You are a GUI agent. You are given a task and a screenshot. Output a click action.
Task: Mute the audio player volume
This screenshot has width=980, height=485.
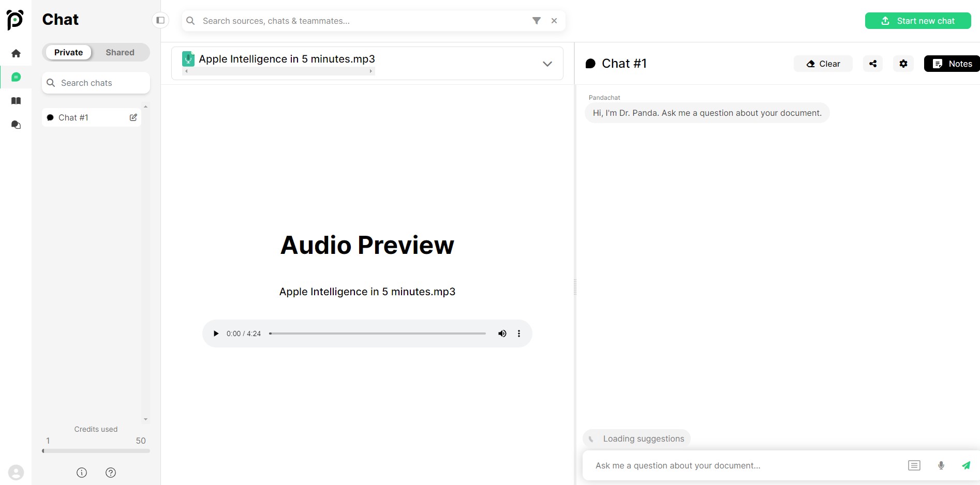[x=502, y=334]
